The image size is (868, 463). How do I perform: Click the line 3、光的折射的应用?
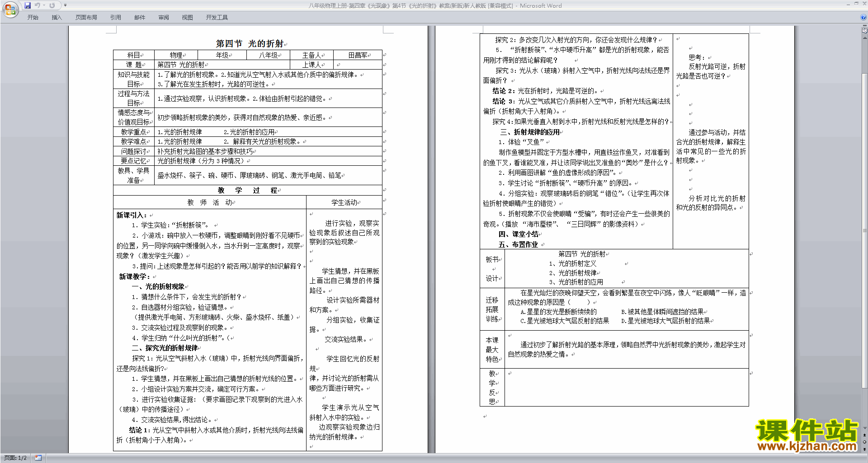coord(576,282)
